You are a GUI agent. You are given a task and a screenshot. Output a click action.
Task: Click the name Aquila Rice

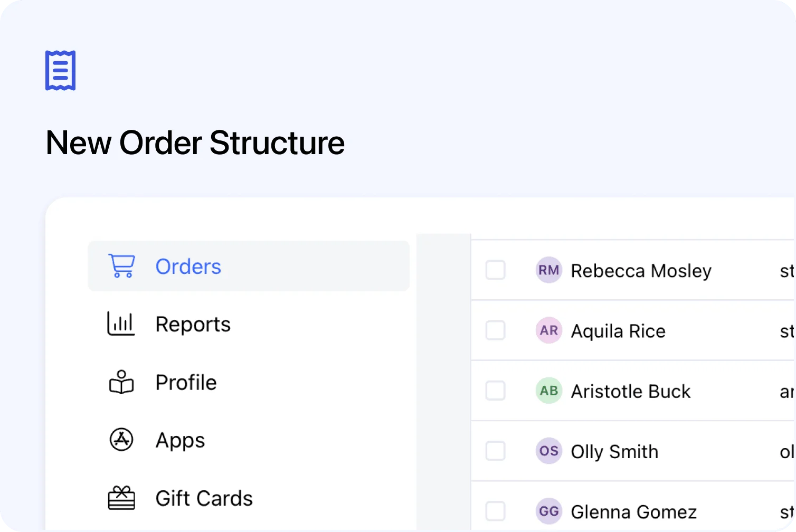click(618, 331)
